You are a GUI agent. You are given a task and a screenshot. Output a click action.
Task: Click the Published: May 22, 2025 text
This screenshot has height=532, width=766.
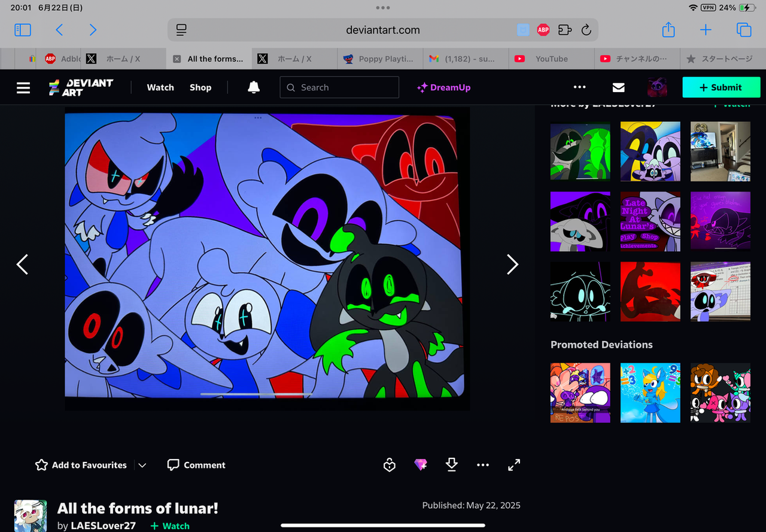click(472, 505)
